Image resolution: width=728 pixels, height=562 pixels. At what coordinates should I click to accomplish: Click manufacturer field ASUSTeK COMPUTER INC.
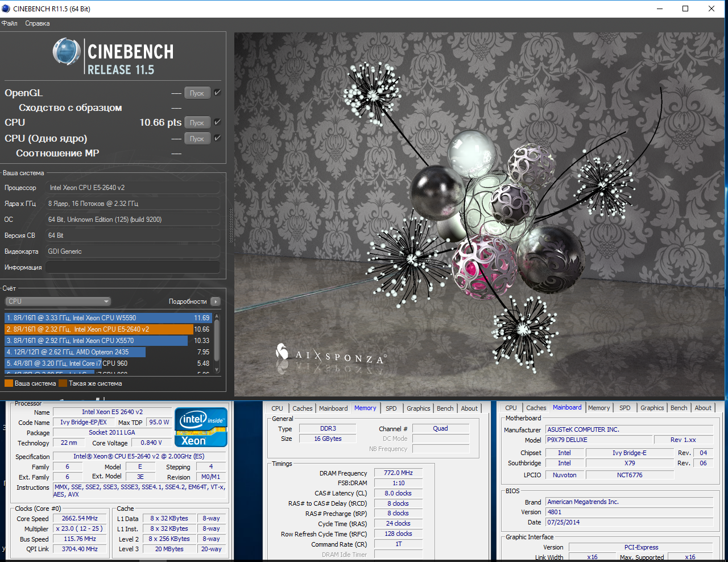pos(630,430)
